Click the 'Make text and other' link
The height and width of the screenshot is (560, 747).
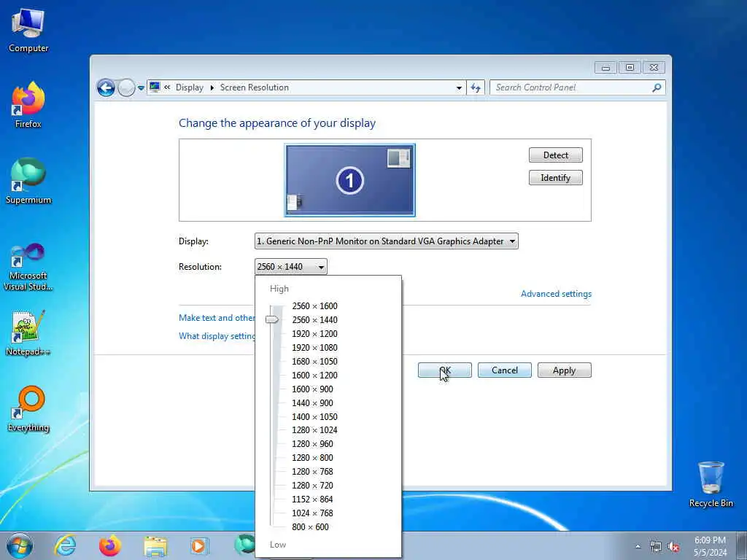point(217,318)
